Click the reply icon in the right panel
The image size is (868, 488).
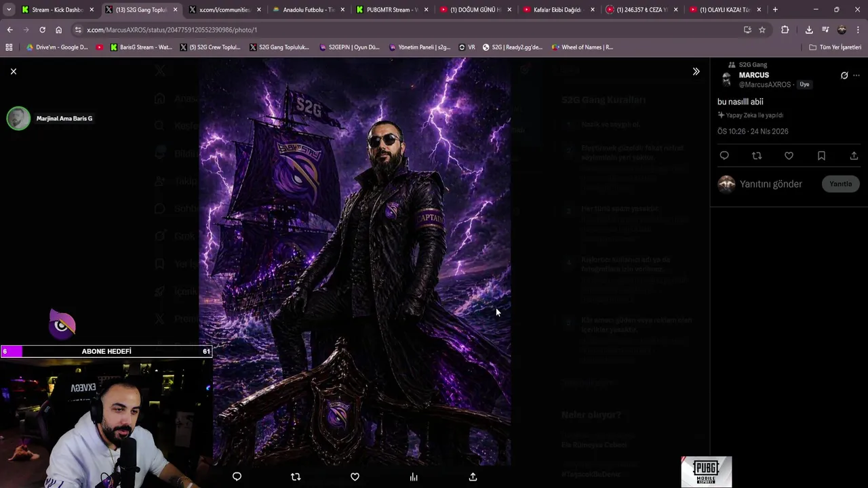click(x=724, y=156)
